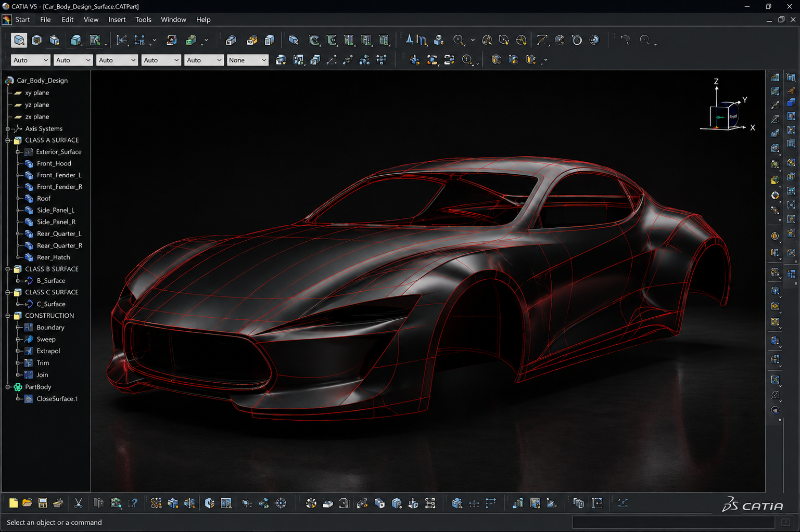
Task: Open the Help menu
Action: [204, 20]
